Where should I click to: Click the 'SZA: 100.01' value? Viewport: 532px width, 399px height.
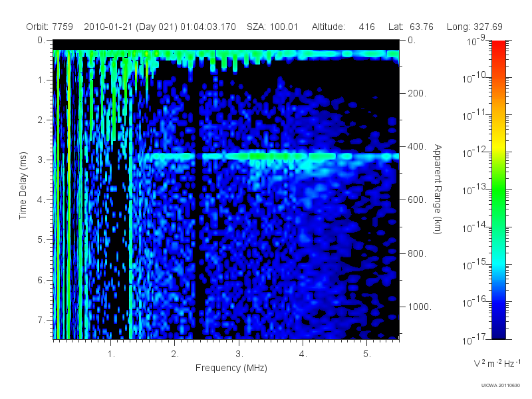point(272,27)
